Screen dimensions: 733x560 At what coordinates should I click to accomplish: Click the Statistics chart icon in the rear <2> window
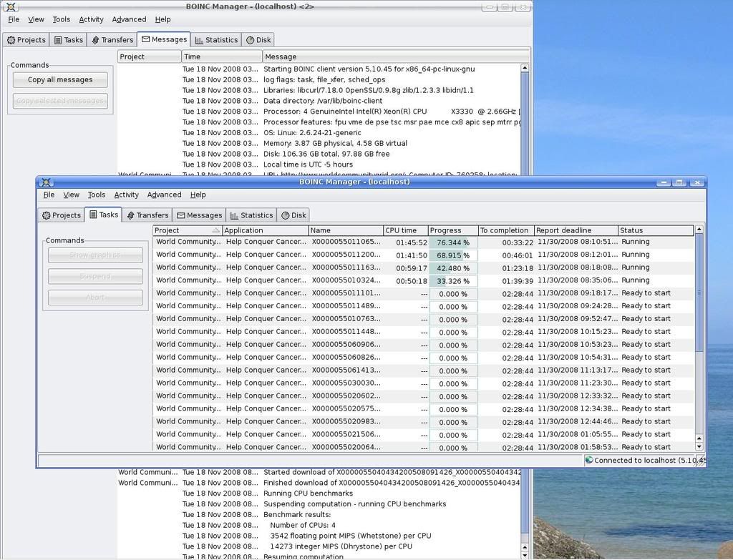pos(199,40)
